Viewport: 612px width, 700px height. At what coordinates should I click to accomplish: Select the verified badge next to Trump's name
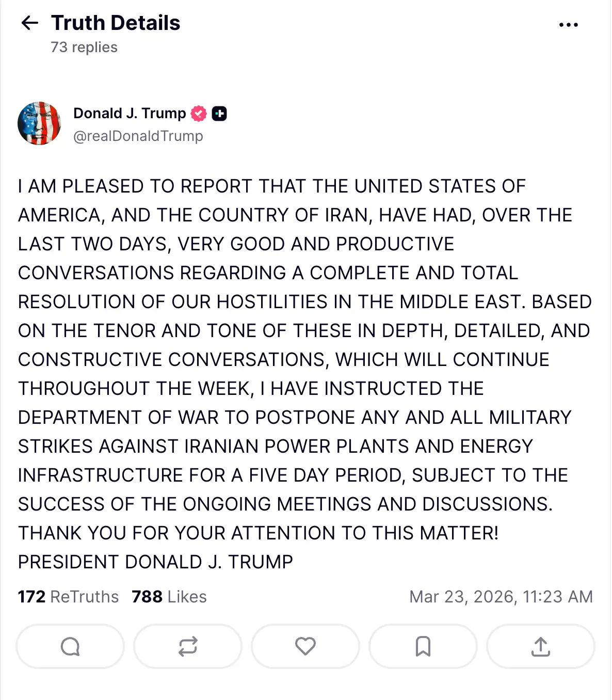(x=199, y=113)
